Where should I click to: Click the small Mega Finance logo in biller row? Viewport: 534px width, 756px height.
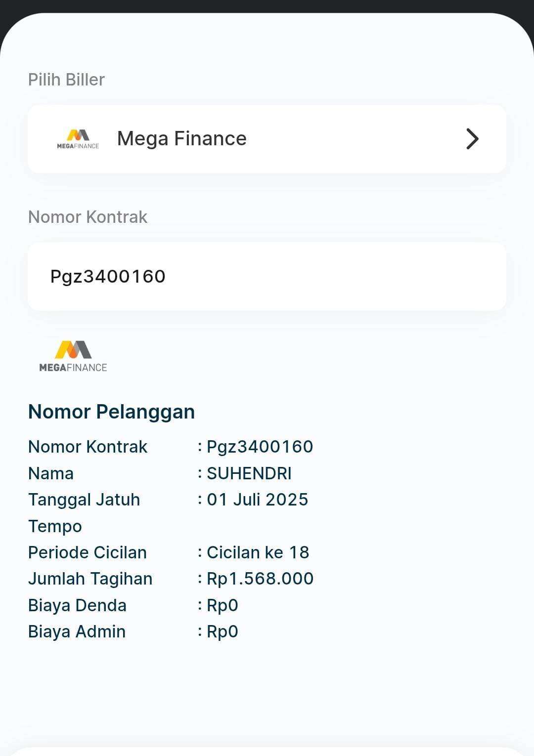78,139
